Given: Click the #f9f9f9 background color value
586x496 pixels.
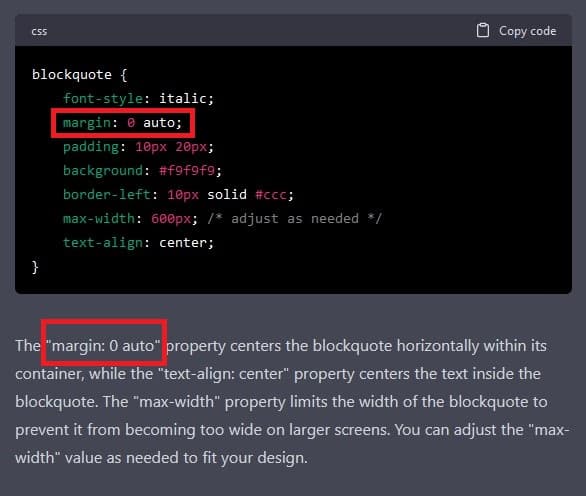Looking at the screenshot, I should click(187, 171).
